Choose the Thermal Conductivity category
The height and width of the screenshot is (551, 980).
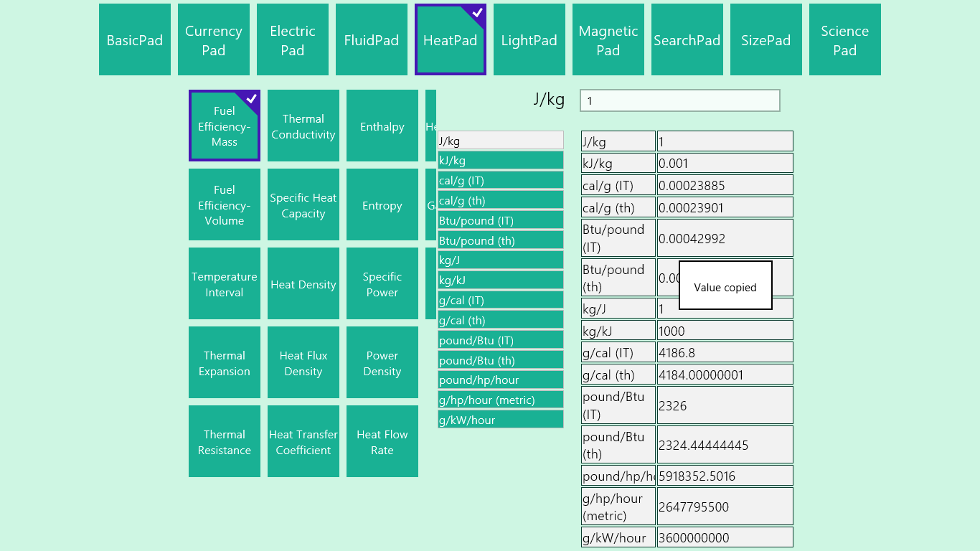coord(303,126)
